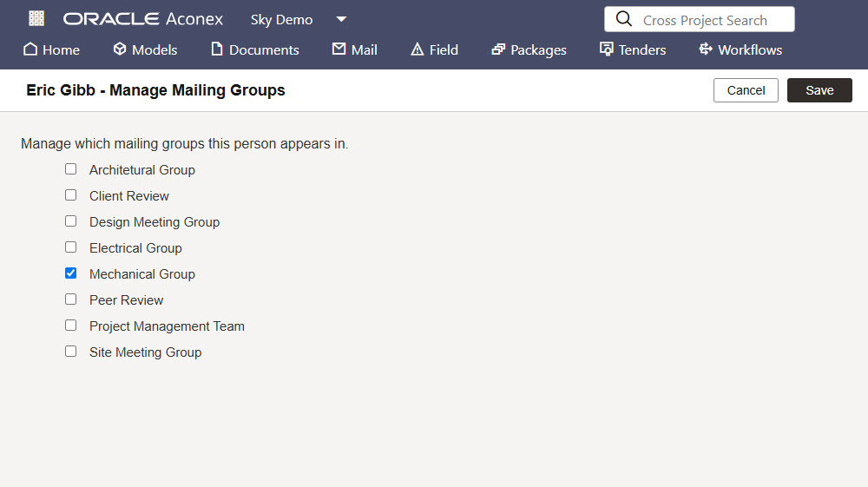The height and width of the screenshot is (487, 868).
Task: Click the Tenders certificate icon
Action: pos(606,49)
